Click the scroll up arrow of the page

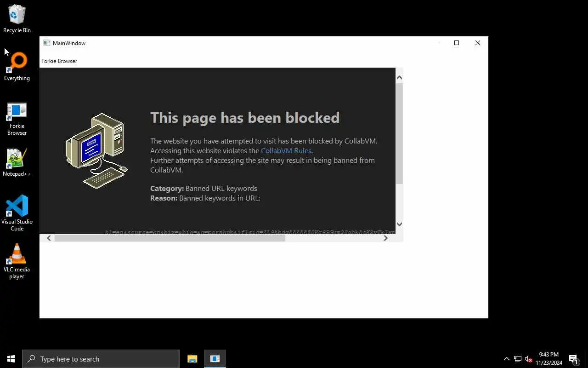(x=399, y=78)
